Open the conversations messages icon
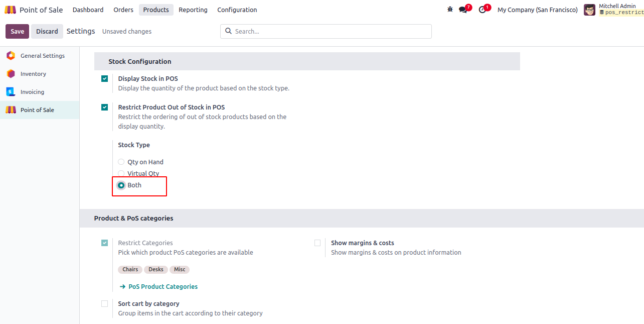 463,10
